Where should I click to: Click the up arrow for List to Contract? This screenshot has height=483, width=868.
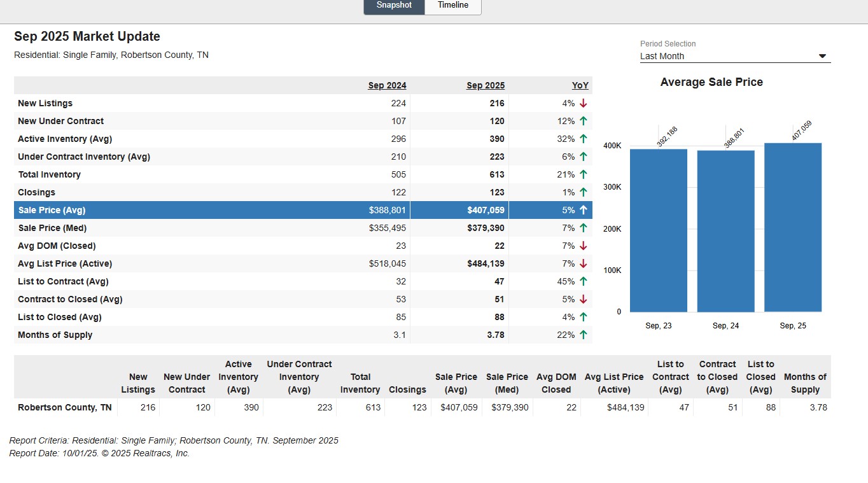coord(583,281)
